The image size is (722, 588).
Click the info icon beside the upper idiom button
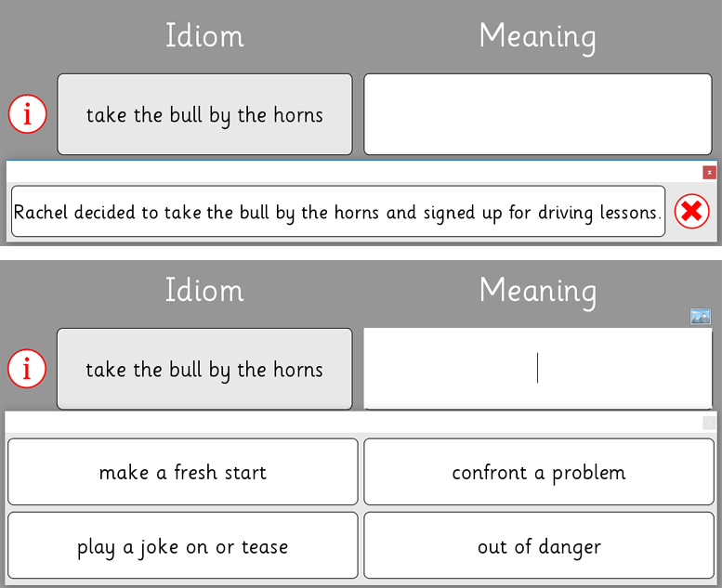point(27,115)
